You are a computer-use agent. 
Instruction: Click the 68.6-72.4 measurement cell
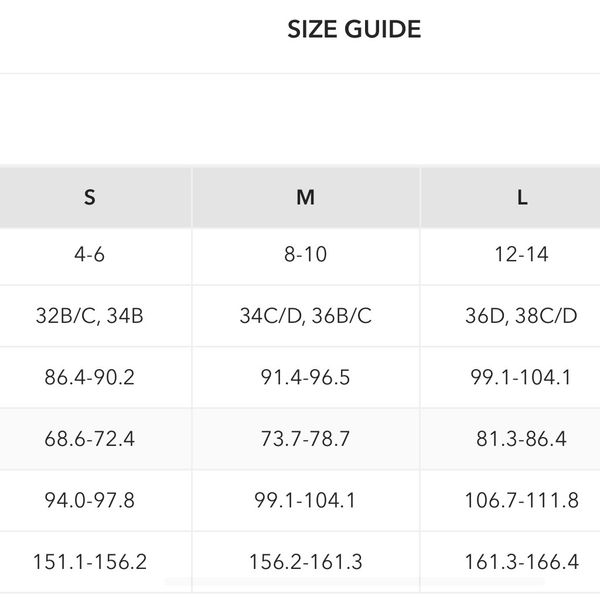(90, 439)
